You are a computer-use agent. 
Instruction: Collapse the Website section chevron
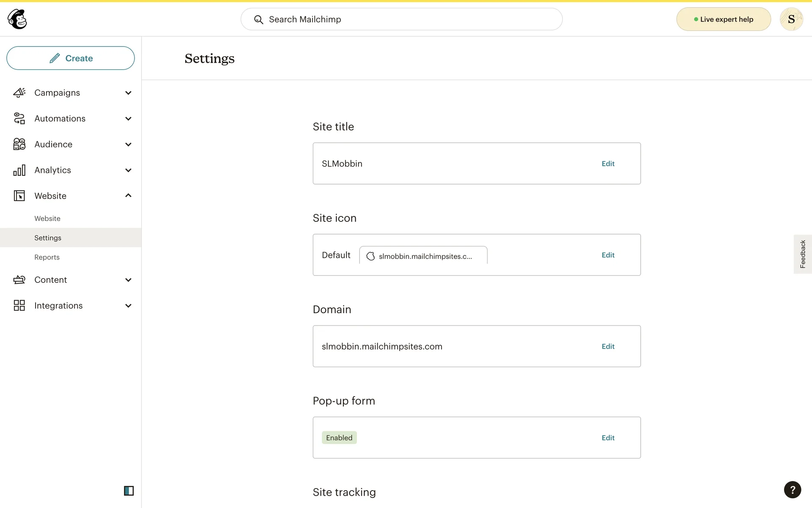128,196
